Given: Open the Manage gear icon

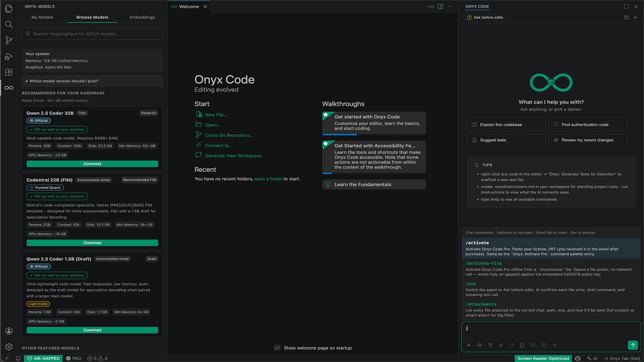Looking at the screenshot, I should pyautogui.click(x=9, y=347).
